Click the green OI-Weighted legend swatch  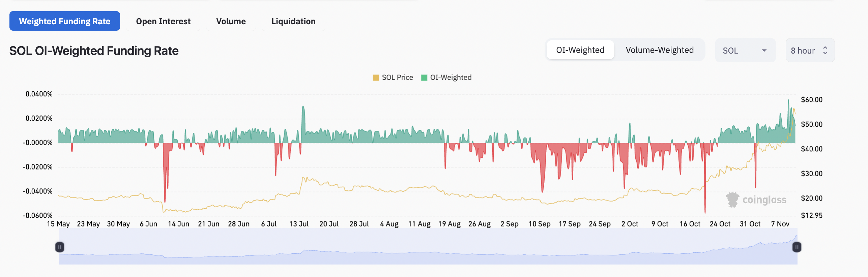tap(424, 78)
